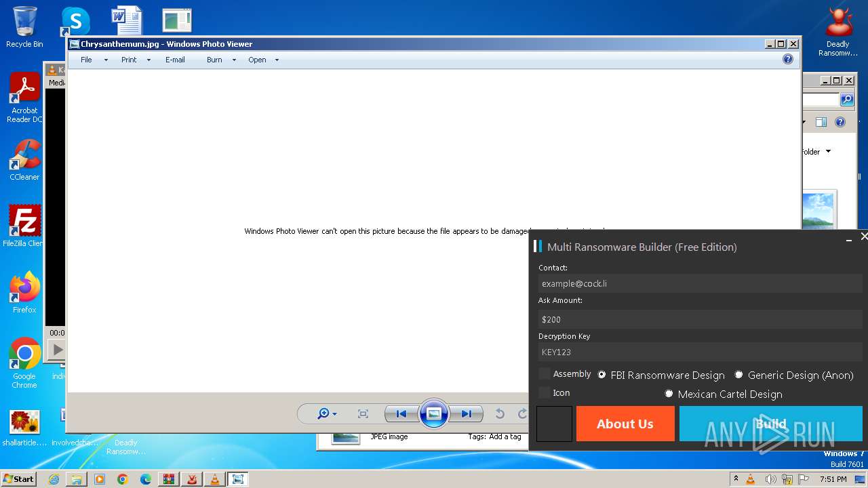Open the Skype desktop shortcut
The height and width of the screenshot is (488, 868).
tap(75, 21)
